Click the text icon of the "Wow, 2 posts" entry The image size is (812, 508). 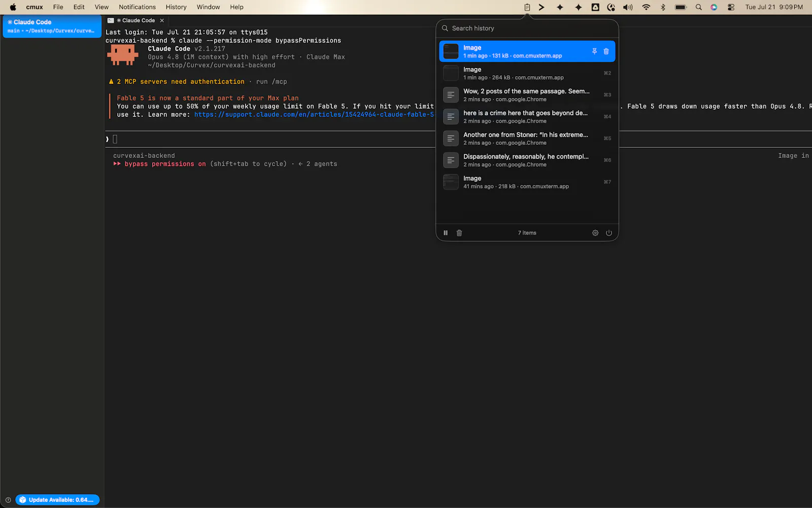coord(451,95)
